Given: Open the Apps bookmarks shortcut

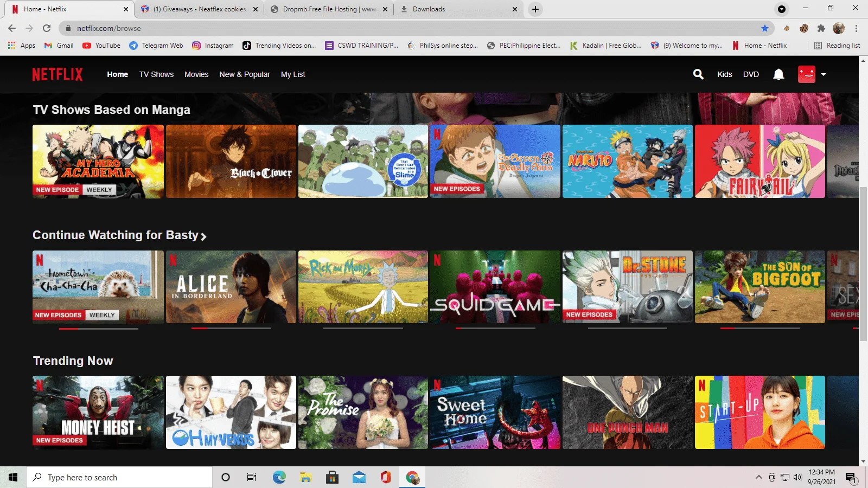Looking at the screenshot, I should 22,46.
